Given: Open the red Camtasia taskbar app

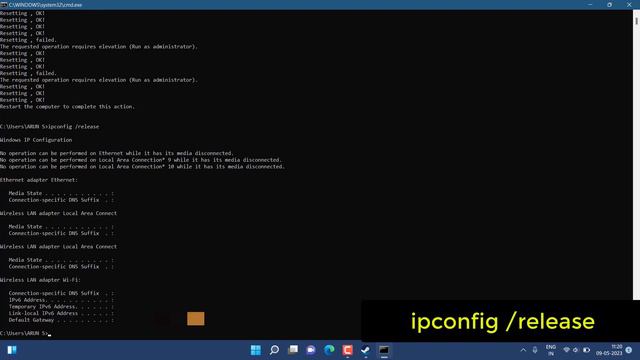Looking at the screenshot, I should 347,350.
